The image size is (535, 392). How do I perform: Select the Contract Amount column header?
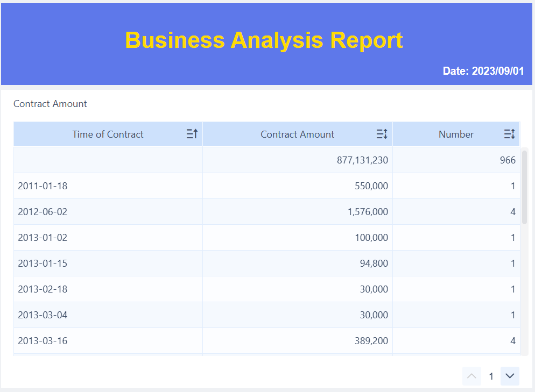pos(297,134)
